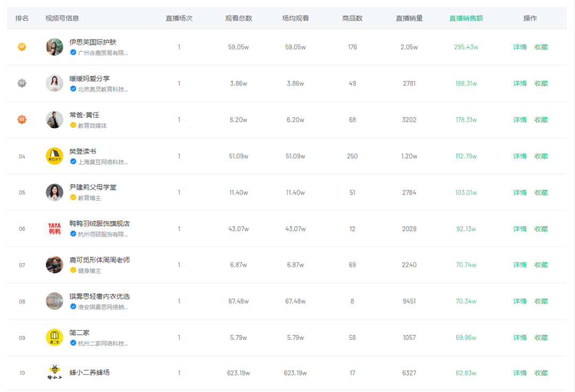Sort by 观看总数 column header
The image size is (575, 392).
239,18
